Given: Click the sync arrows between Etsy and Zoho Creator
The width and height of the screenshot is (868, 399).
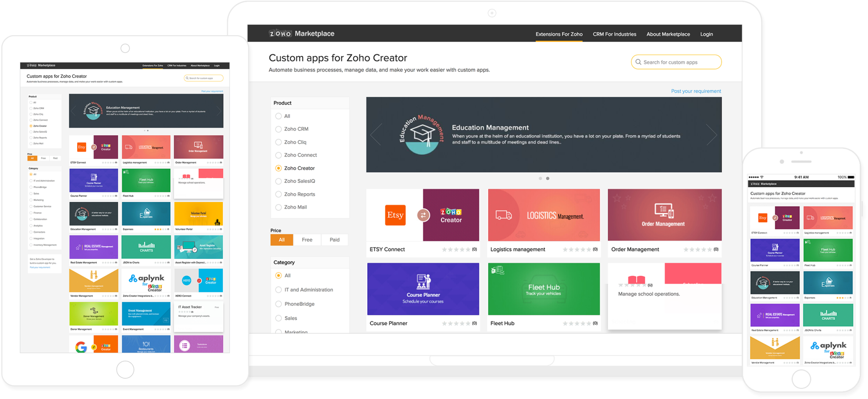Looking at the screenshot, I should point(423,215).
